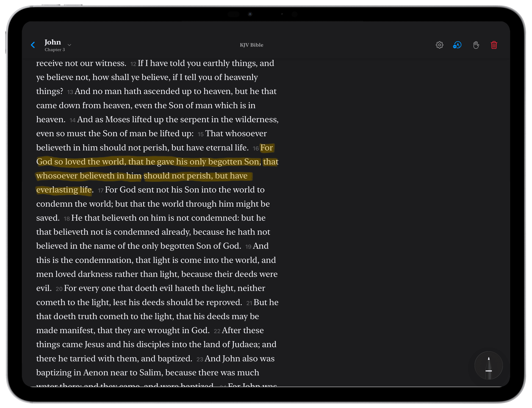Tap highlighted phrase "should not perish, but have"
The width and height of the screenshot is (532, 408).
tap(195, 176)
